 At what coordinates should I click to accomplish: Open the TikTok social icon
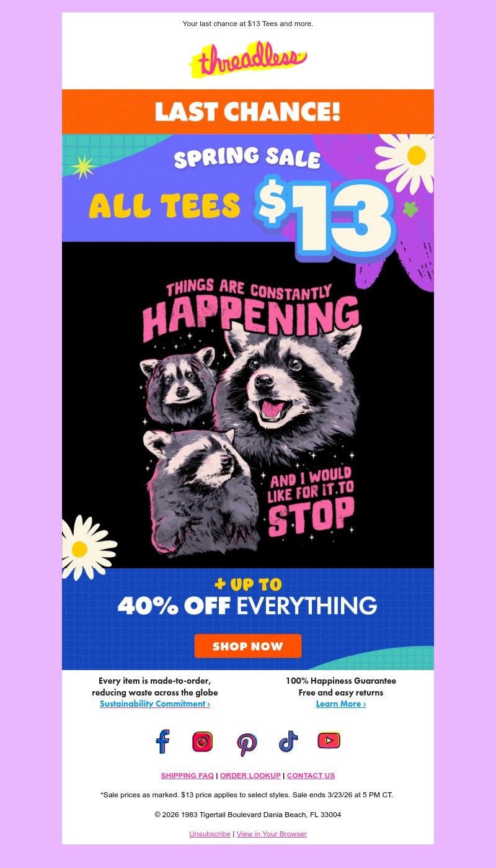(x=288, y=741)
